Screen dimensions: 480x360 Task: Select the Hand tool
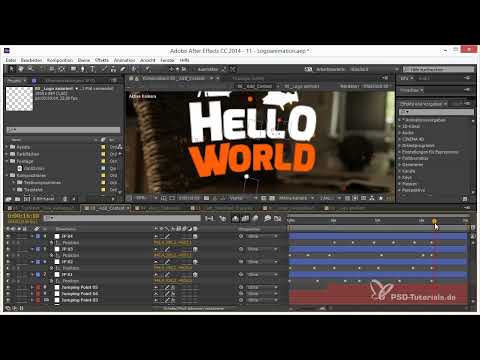click(21, 69)
